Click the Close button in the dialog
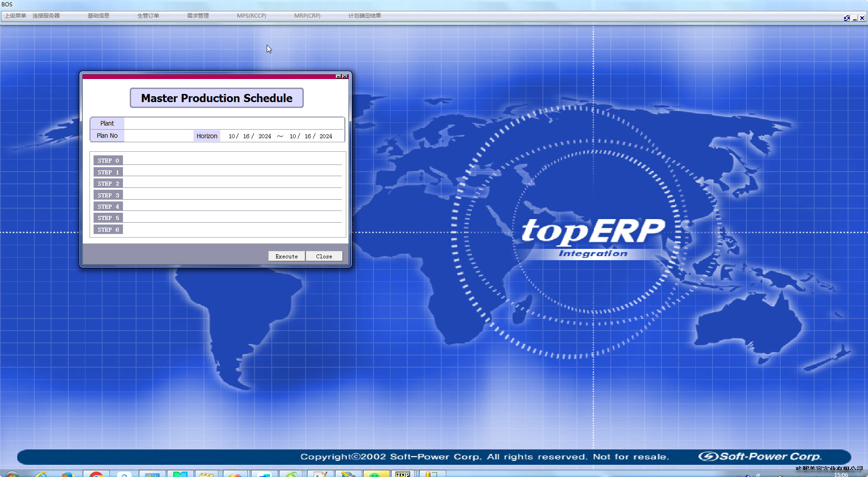The image size is (868, 477). [324, 257]
